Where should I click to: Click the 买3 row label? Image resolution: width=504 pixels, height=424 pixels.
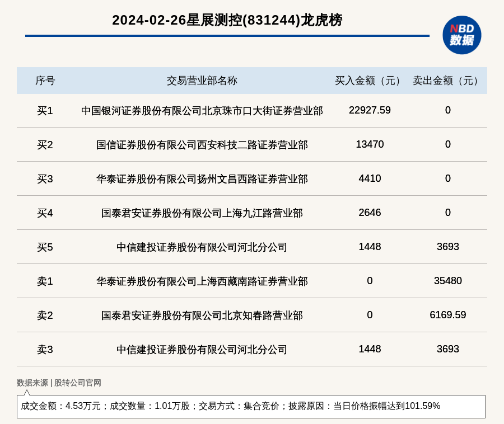(45, 179)
